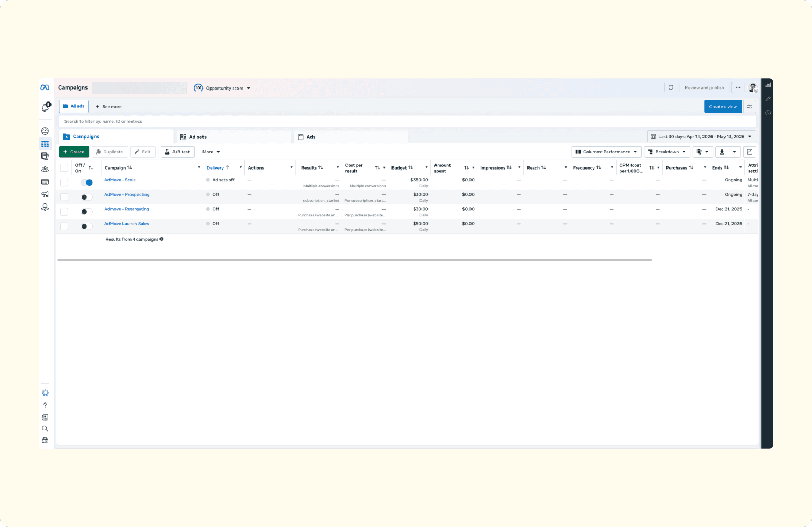The width and height of the screenshot is (812, 527).
Task: Switch to the Campaigns tab
Action: tap(116, 137)
